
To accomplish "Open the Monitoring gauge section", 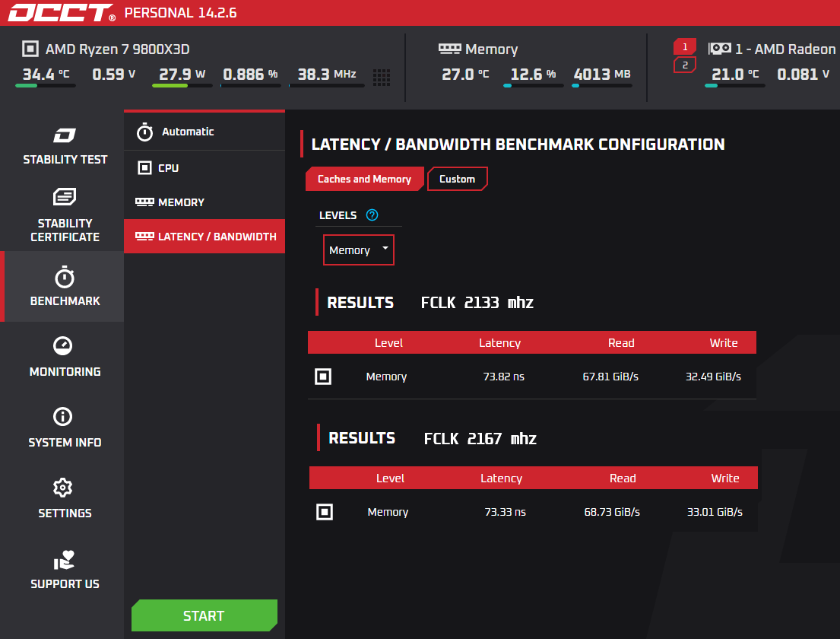I will coord(65,357).
